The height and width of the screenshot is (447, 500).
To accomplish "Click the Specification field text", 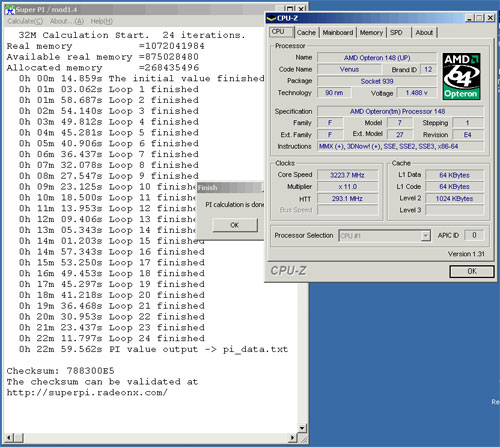I will click(x=400, y=111).
